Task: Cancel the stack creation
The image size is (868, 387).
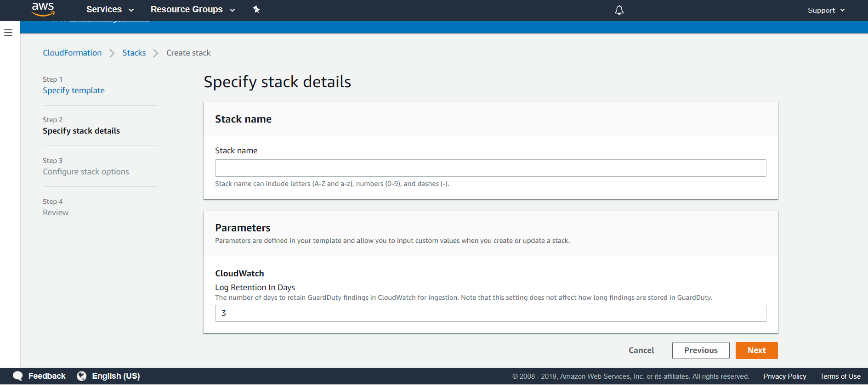Action: pyautogui.click(x=641, y=350)
